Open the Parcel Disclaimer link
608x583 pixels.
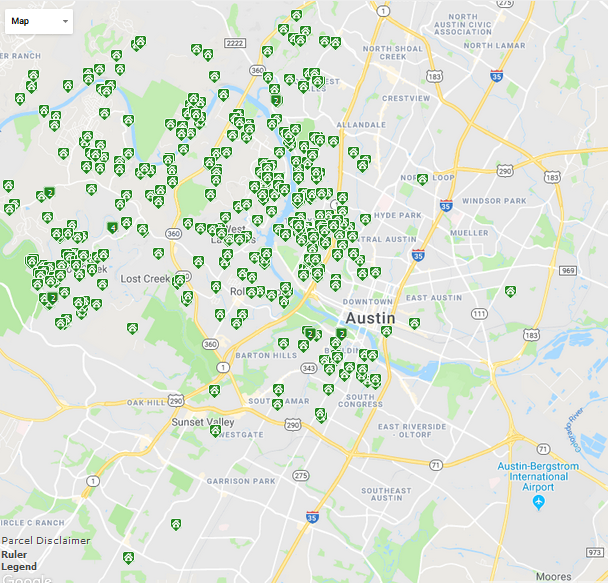tap(46, 541)
